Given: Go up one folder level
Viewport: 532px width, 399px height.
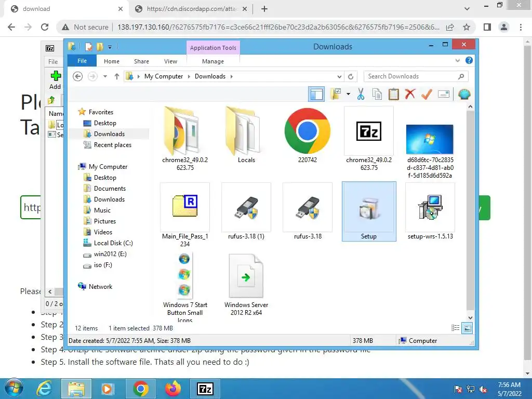Looking at the screenshot, I should 117,76.
